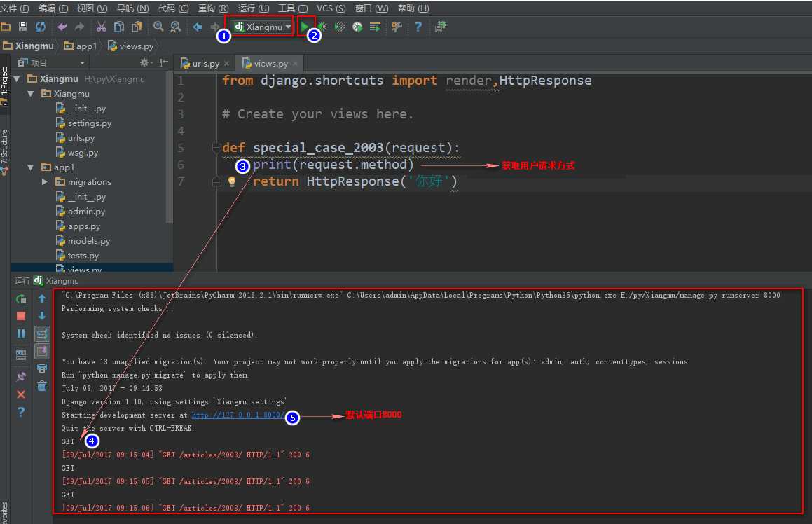Click the Undo arrow in toolbar
The image size is (812, 524).
tap(62, 27)
